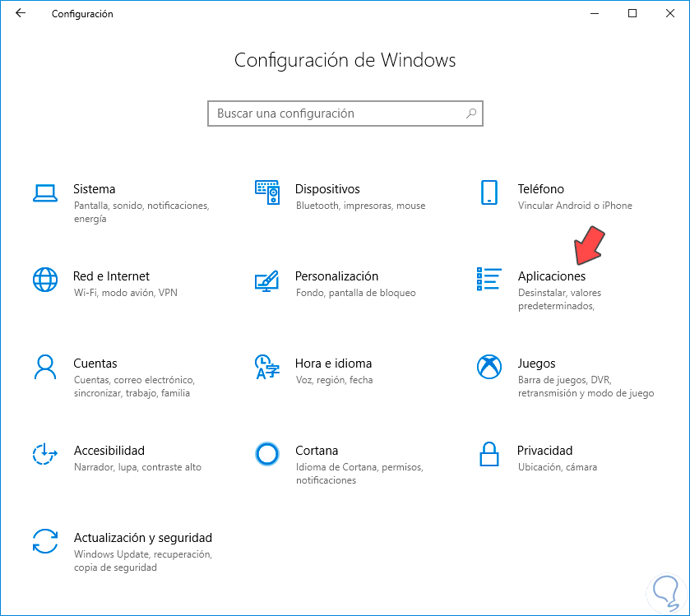Maximize the Configuración window
Image resolution: width=690 pixels, height=616 pixels.
coord(632,13)
